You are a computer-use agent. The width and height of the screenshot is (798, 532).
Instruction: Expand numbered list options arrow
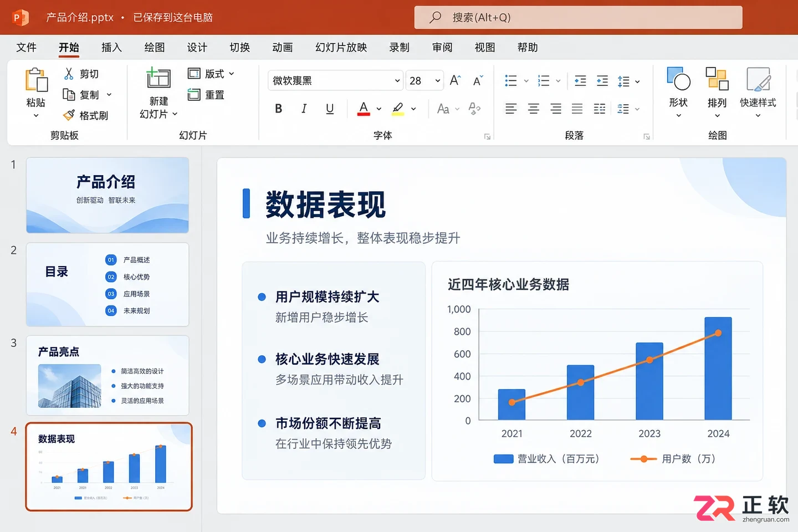558,81
